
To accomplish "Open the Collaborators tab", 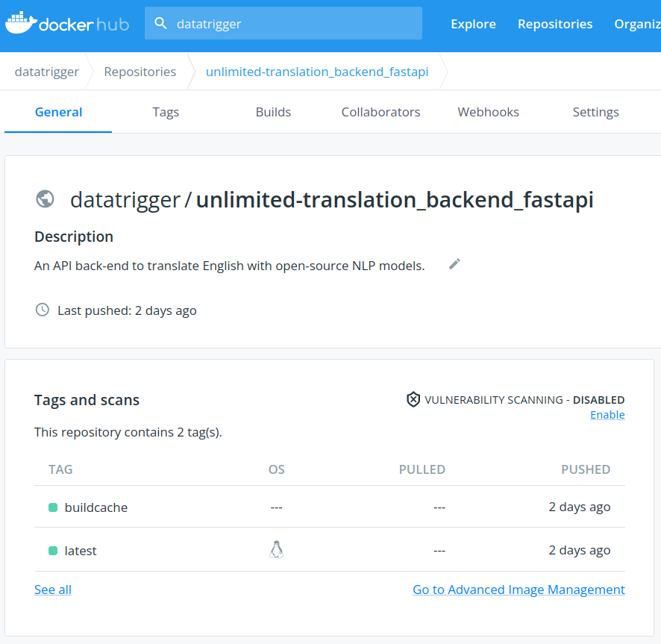I will point(380,112).
